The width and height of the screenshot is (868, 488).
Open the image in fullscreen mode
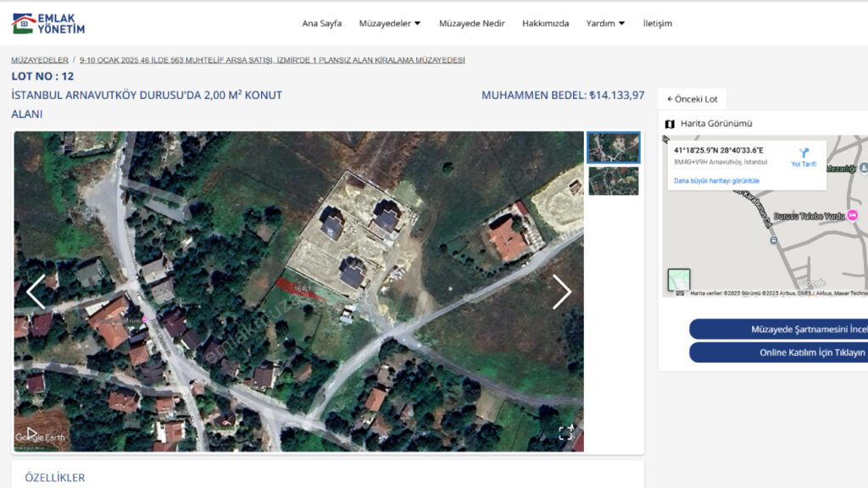coord(565,433)
